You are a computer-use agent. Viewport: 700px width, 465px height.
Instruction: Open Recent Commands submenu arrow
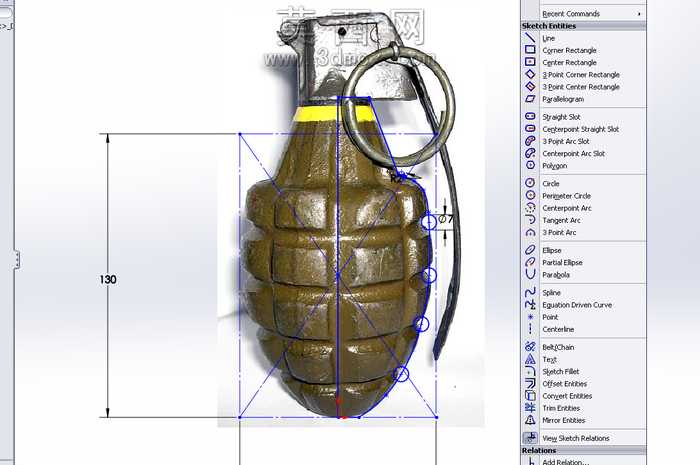[639, 14]
